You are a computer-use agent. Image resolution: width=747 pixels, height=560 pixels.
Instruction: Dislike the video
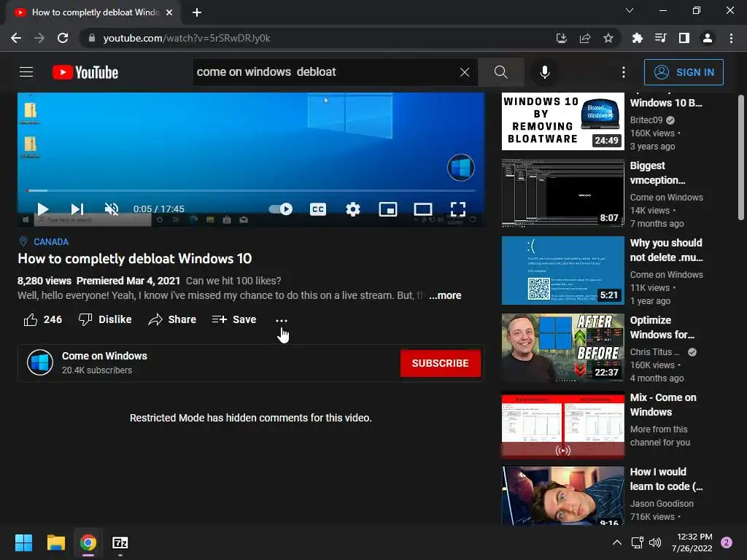click(x=105, y=319)
